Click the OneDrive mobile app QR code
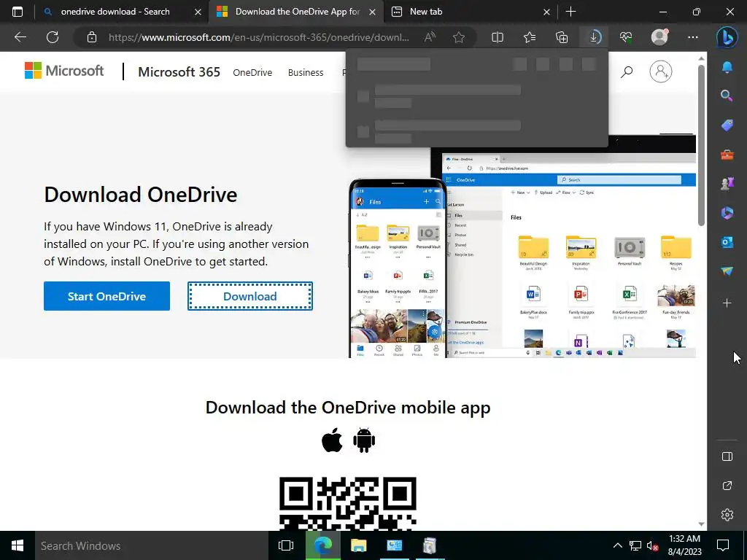Screen dimensions: 747x560 click(x=348, y=504)
